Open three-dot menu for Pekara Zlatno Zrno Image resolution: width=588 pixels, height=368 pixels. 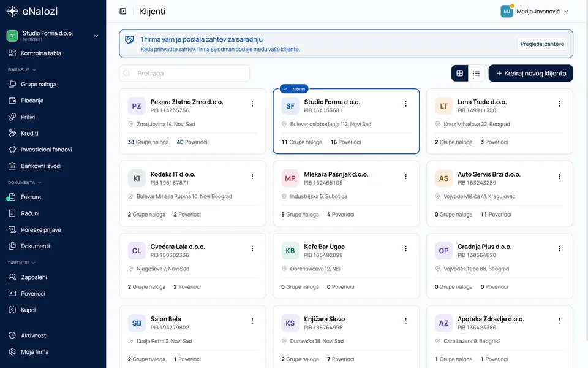pyautogui.click(x=252, y=104)
